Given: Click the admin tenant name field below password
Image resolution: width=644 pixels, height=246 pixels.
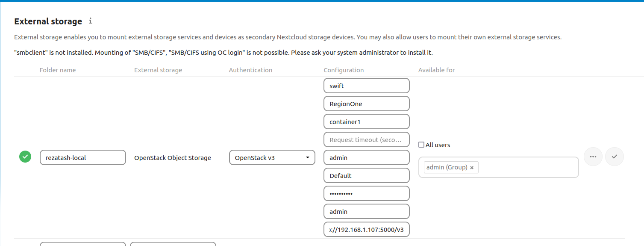Looking at the screenshot, I should click(366, 211).
